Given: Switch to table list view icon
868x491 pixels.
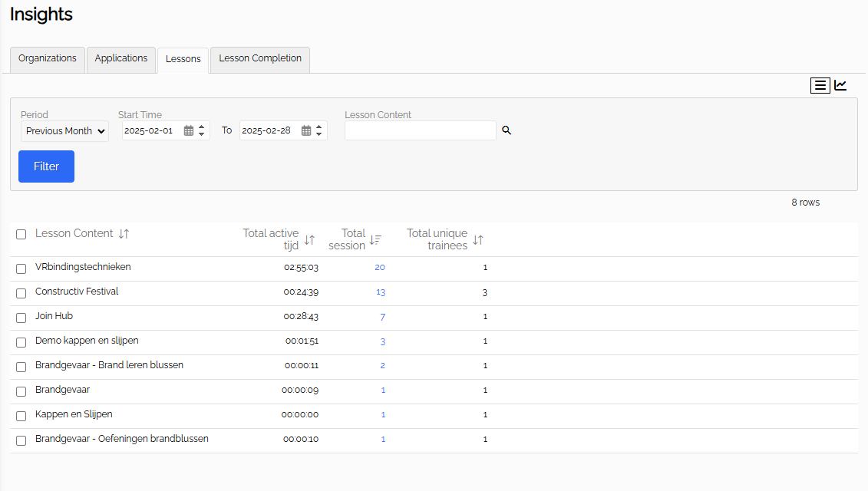Looking at the screenshot, I should (x=820, y=85).
